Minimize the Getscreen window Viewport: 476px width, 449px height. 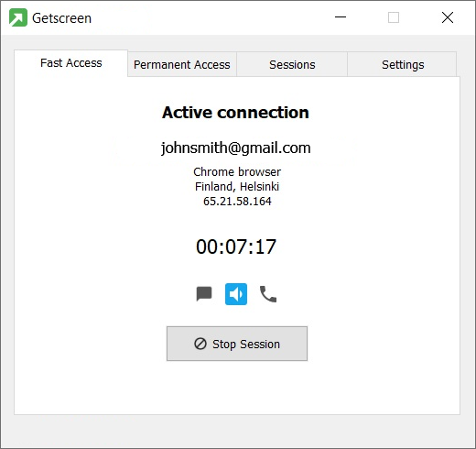tap(341, 17)
